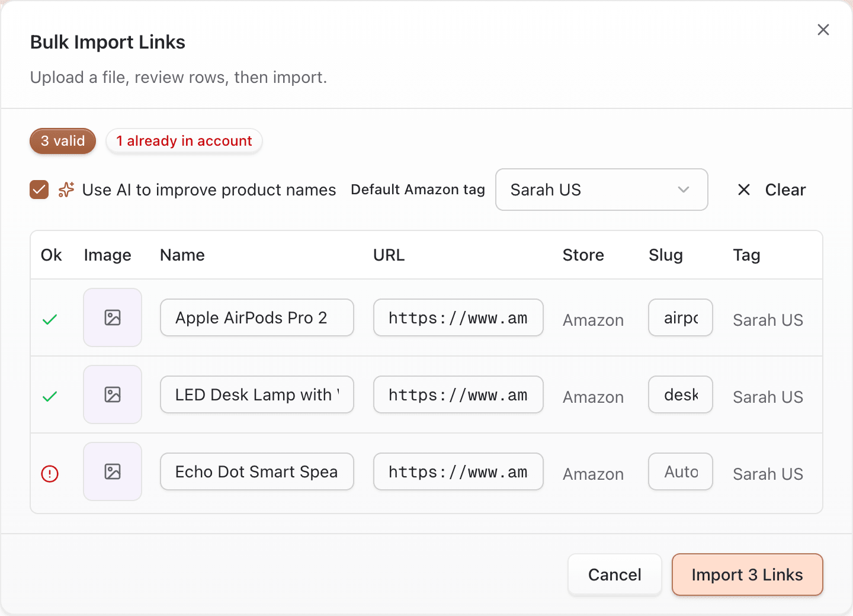Image resolution: width=853 pixels, height=616 pixels.
Task: Focus the URL field for Echo Dot row
Action: point(458,471)
